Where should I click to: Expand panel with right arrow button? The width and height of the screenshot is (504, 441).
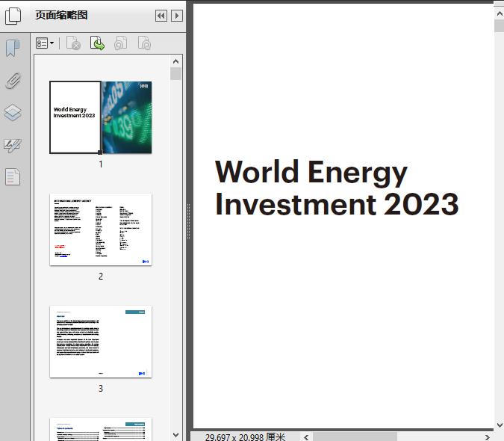tap(177, 16)
